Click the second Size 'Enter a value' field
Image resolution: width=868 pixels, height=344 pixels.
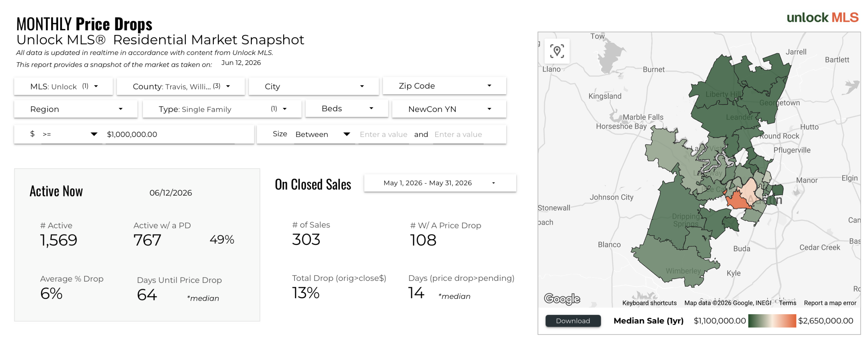point(458,134)
